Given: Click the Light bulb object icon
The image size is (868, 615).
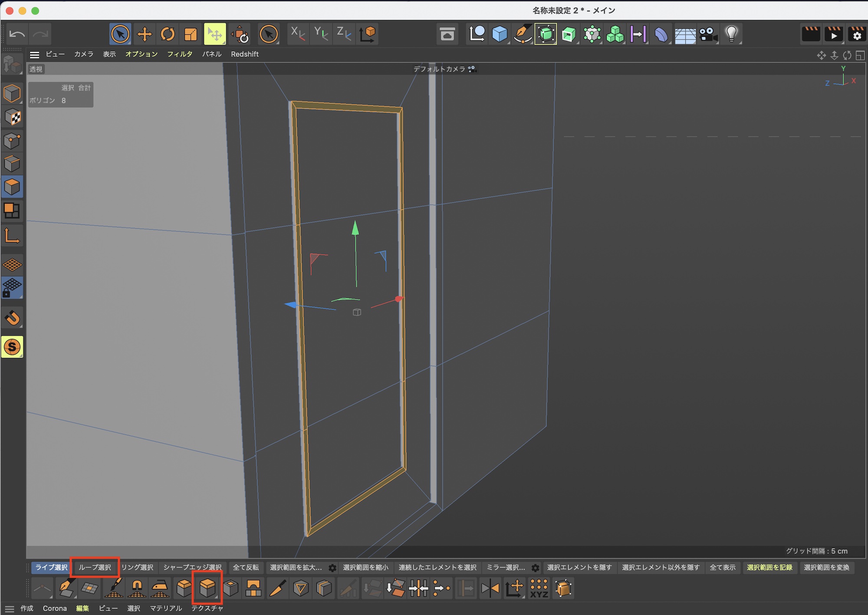Looking at the screenshot, I should pyautogui.click(x=732, y=34).
